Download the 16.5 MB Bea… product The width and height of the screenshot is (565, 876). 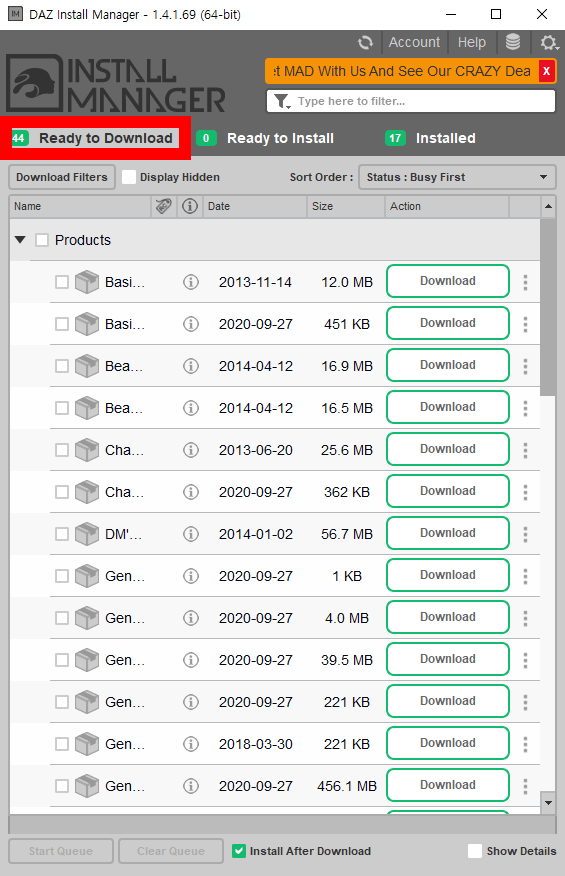(x=448, y=407)
